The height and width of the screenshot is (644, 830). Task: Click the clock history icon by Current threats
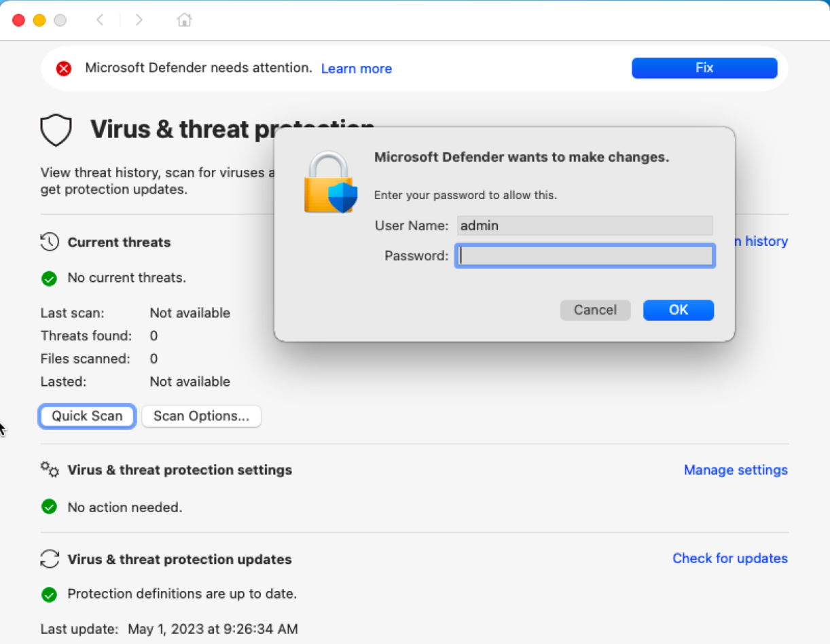point(50,242)
